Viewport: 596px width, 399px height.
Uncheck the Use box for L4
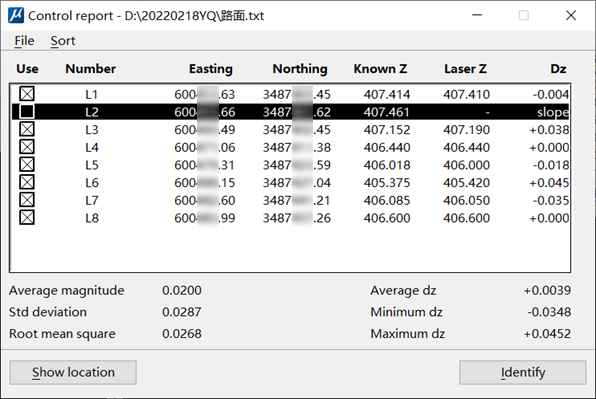[x=27, y=147]
